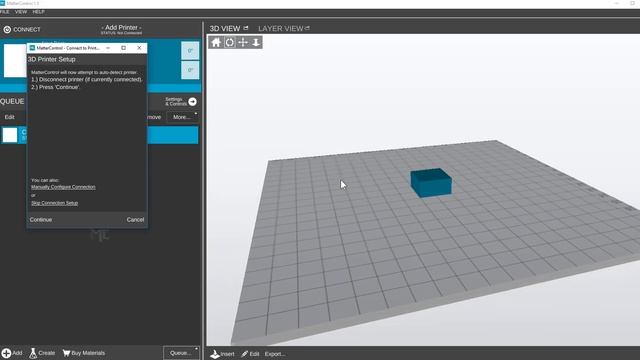Image resolution: width=640 pixels, height=360 pixels.
Task: Switch to the 3D VIEW tab
Action: (x=224, y=29)
